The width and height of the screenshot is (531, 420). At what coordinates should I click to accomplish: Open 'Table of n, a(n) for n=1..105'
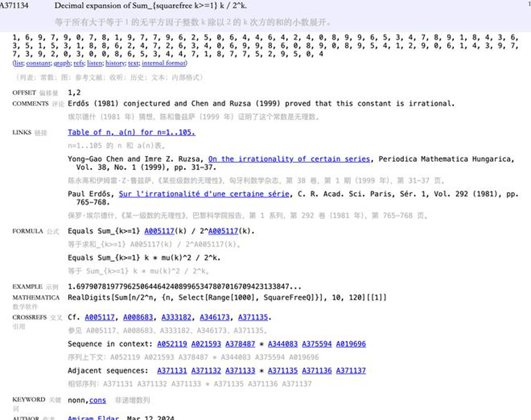click(131, 132)
